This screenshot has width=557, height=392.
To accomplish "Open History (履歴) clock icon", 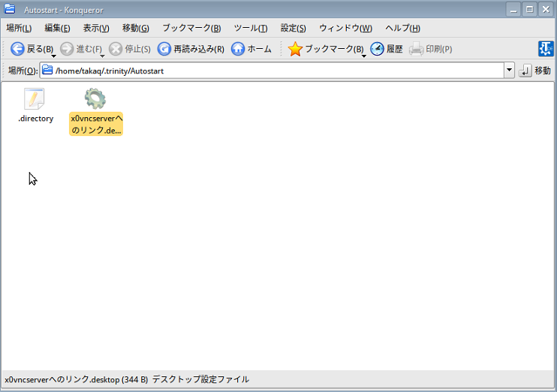I will click(x=378, y=49).
